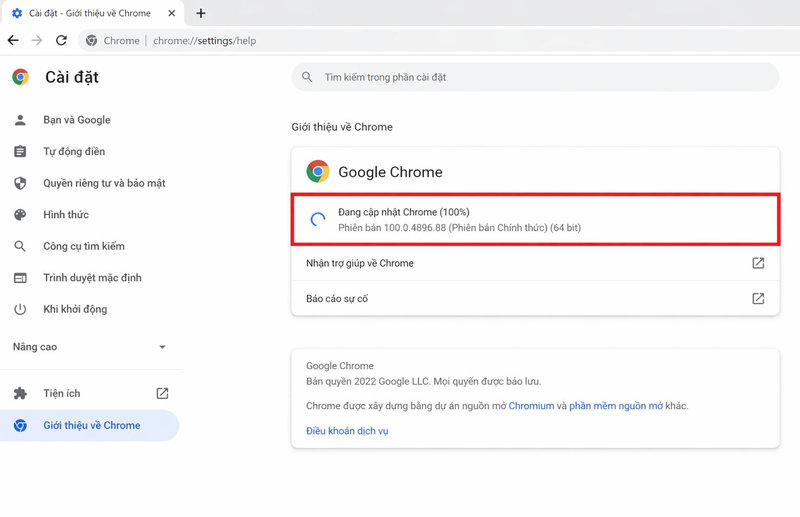This screenshot has width=800, height=517.
Task: Open the phần mềm nguồn mở link
Action: click(x=616, y=406)
